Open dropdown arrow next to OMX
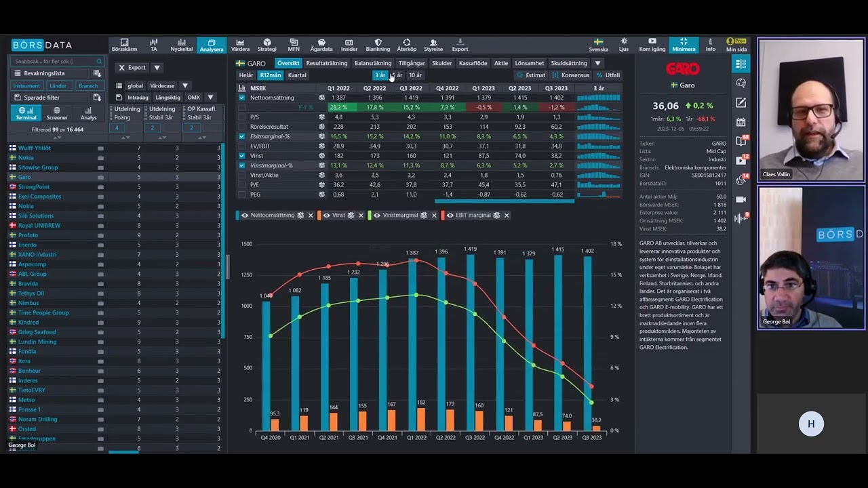The width and height of the screenshot is (868, 488). (210, 98)
